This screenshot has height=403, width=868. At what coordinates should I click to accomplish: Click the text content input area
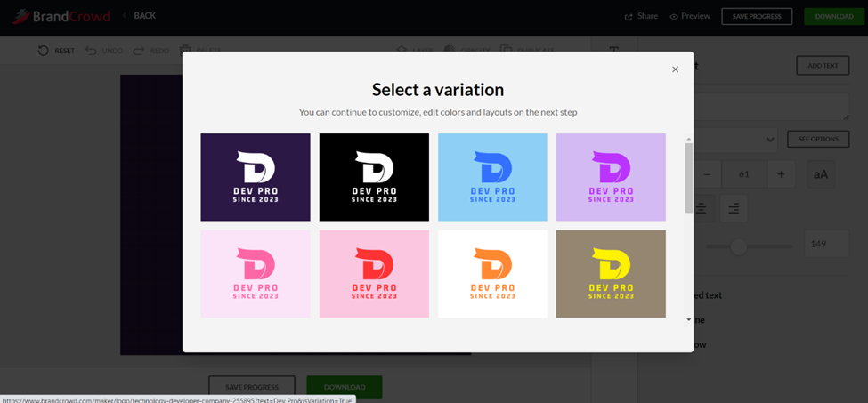tap(771, 107)
